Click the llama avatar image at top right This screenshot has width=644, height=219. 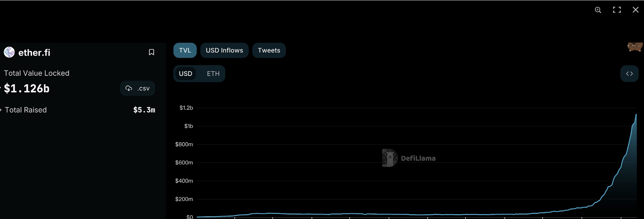tap(635, 47)
